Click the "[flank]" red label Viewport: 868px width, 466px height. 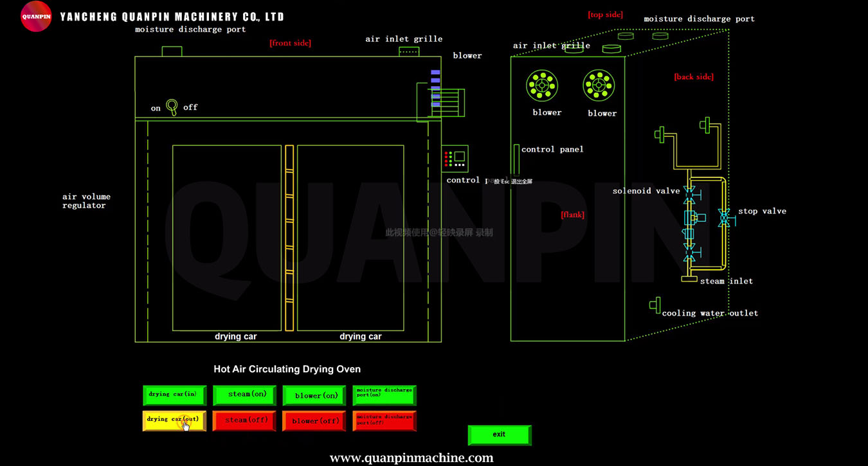572,215
